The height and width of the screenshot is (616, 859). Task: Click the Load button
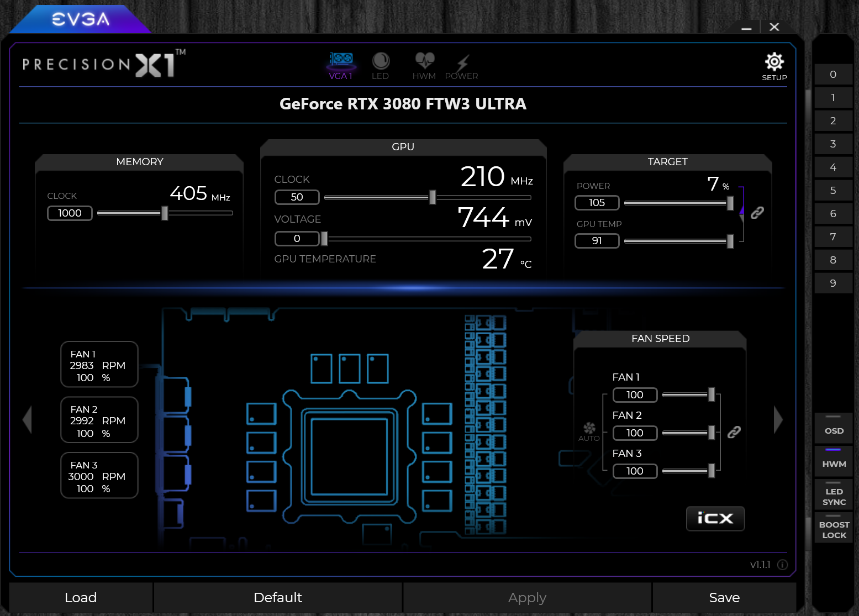(81, 597)
